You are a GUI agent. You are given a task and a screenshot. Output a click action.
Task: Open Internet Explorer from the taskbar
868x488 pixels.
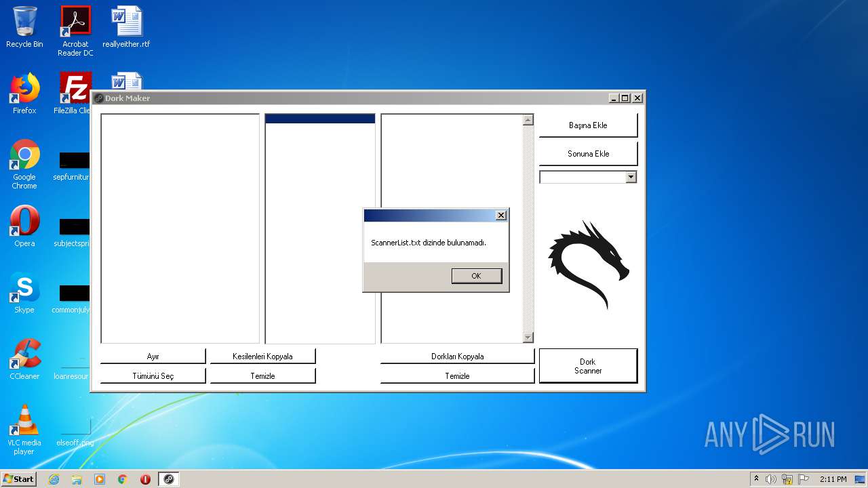54,479
